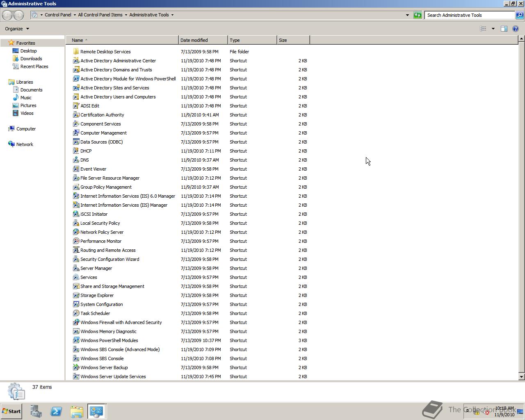This screenshot has height=420, width=525.
Task: Select the Event Viewer icon
Action: click(x=76, y=169)
